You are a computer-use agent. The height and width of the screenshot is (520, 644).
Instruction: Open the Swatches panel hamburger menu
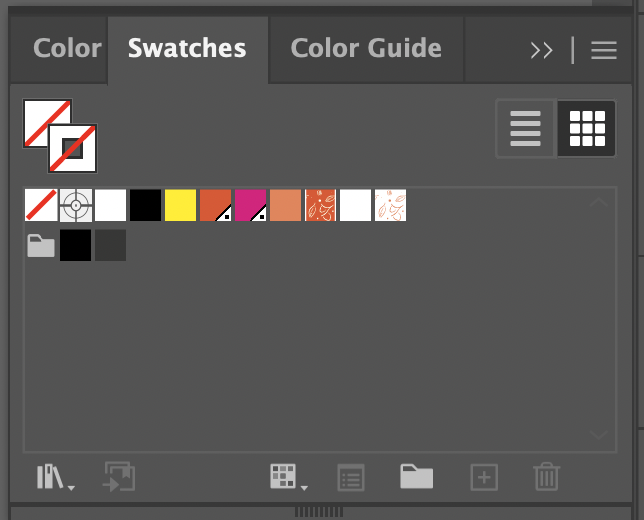click(x=604, y=50)
